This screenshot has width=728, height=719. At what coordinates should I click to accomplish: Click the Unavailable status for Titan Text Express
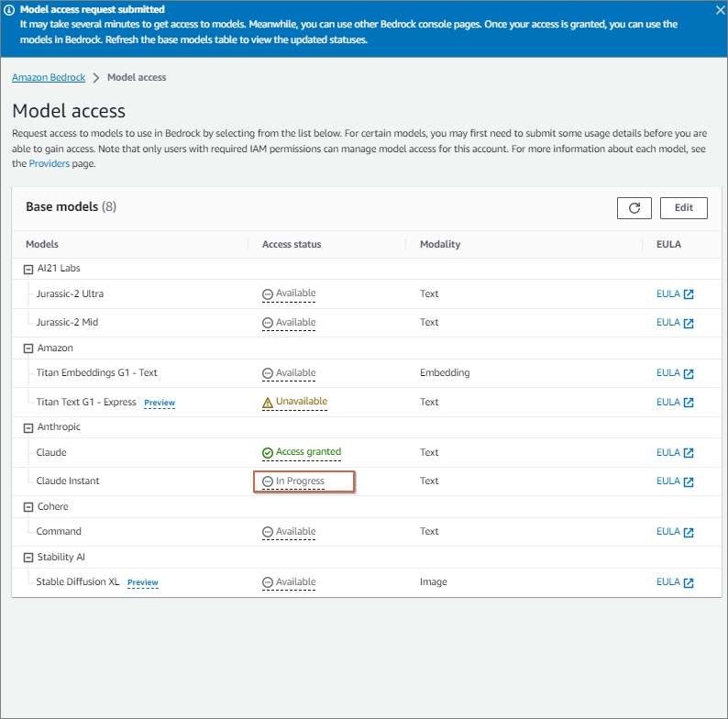[294, 402]
